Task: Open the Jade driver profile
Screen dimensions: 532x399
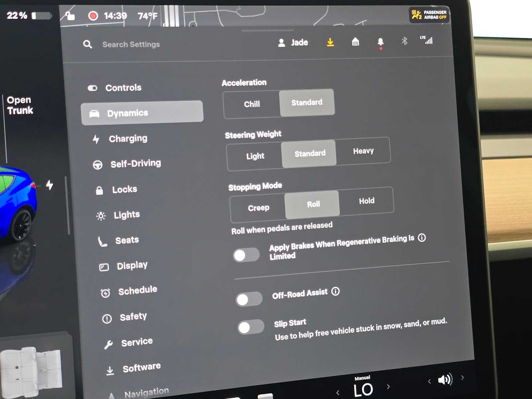Action: [x=293, y=43]
